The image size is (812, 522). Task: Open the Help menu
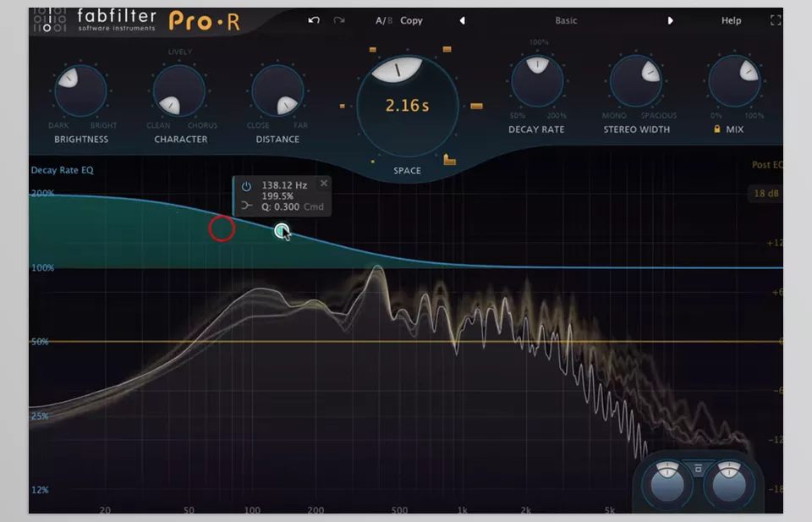pos(731,20)
